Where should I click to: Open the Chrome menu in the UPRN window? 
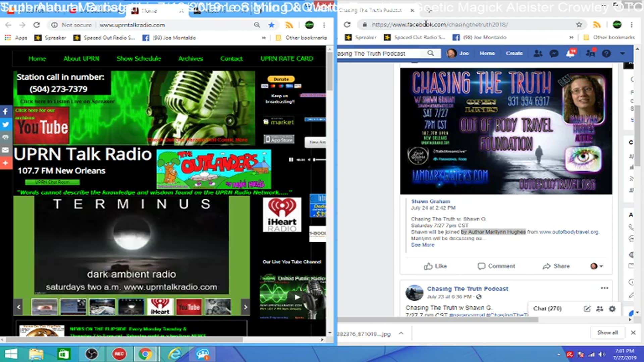tap(324, 25)
